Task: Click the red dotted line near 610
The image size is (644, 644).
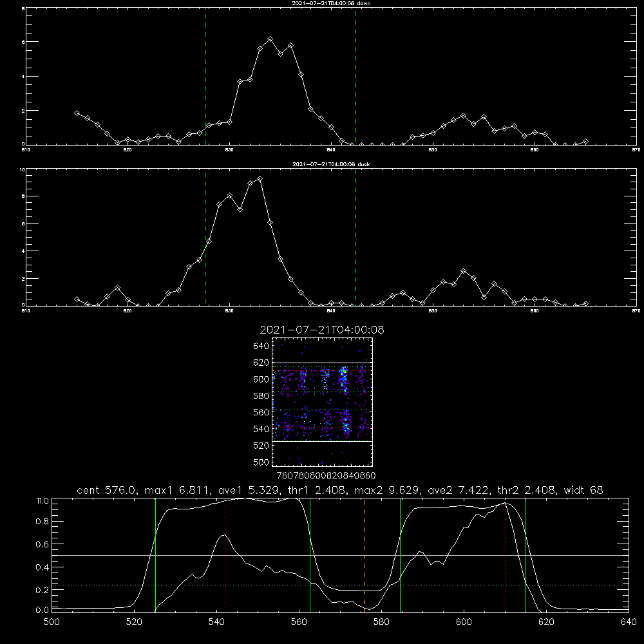Action: click(x=505, y=555)
